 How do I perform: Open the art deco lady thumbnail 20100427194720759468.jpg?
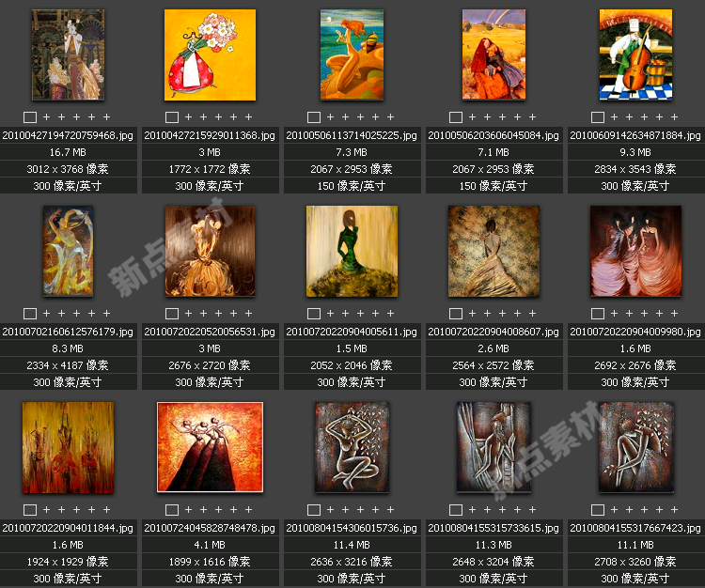(x=69, y=54)
